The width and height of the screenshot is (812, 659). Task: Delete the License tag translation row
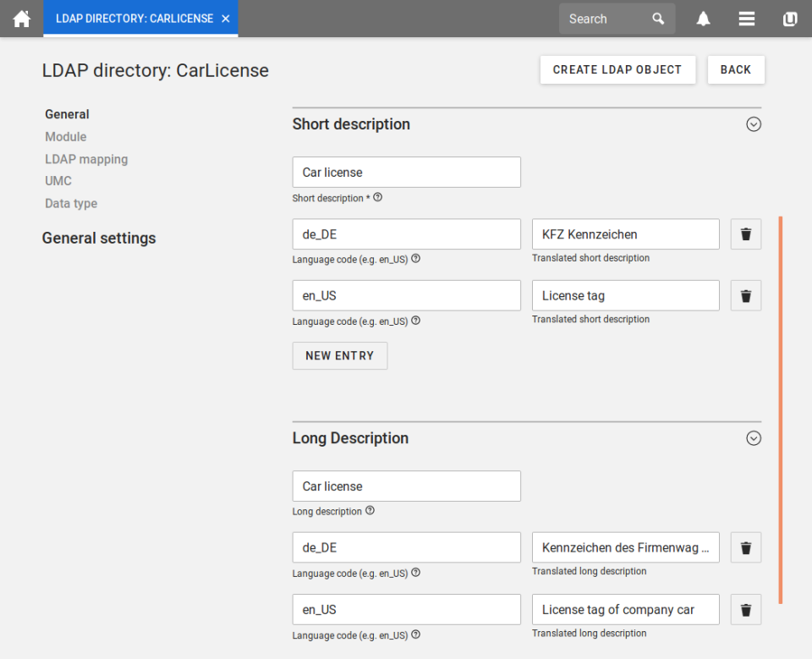click(745, 296)
